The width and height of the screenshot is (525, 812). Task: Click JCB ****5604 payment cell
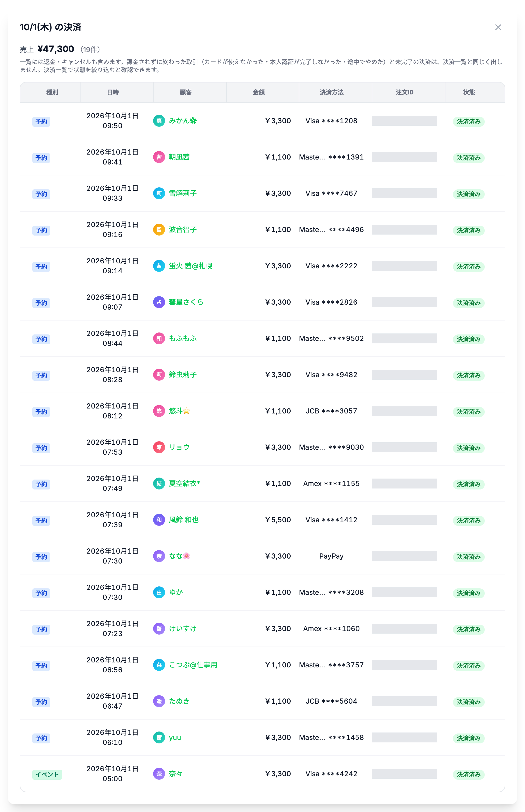coord(331,701)
